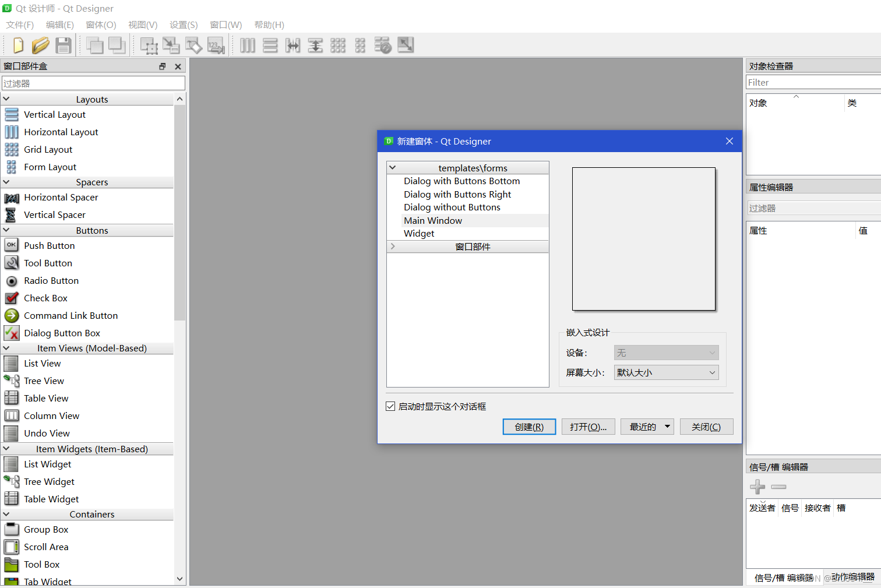Switch to the 动作编辑器 tab
Screen dimensions: 881x588
(852, 577)
